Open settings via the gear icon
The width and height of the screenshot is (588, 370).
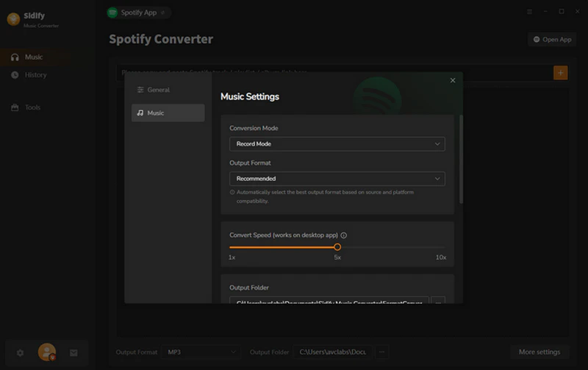(x=21, y=353)
